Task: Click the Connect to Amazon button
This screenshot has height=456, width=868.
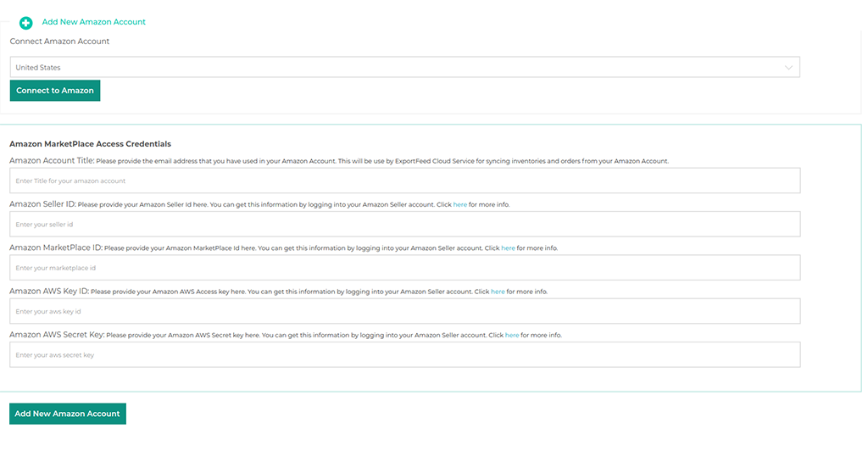Action: [55, 91]
